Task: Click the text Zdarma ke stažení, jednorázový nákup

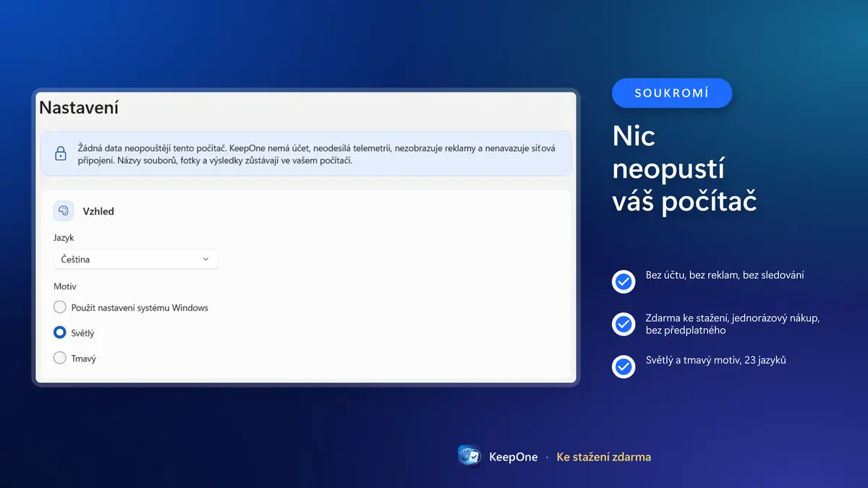Action: (733, 324)
